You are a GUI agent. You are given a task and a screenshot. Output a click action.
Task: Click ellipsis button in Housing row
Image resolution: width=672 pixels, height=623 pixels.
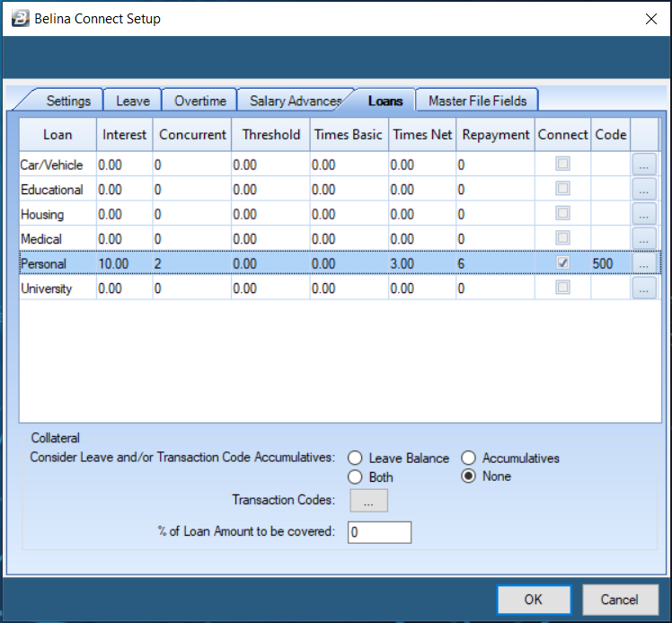click(x=644, y=214)
